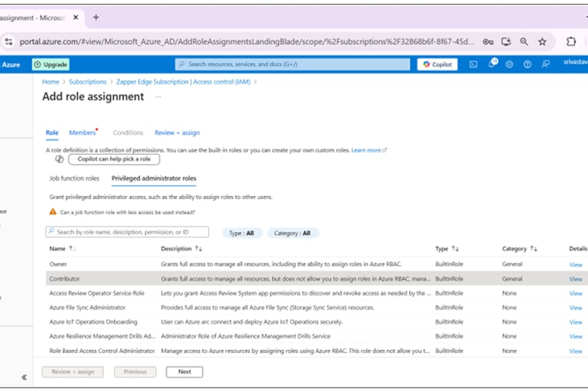588x392 pixels.
Task: Open the Azure portal settings gear
Action: coord(509,64)
